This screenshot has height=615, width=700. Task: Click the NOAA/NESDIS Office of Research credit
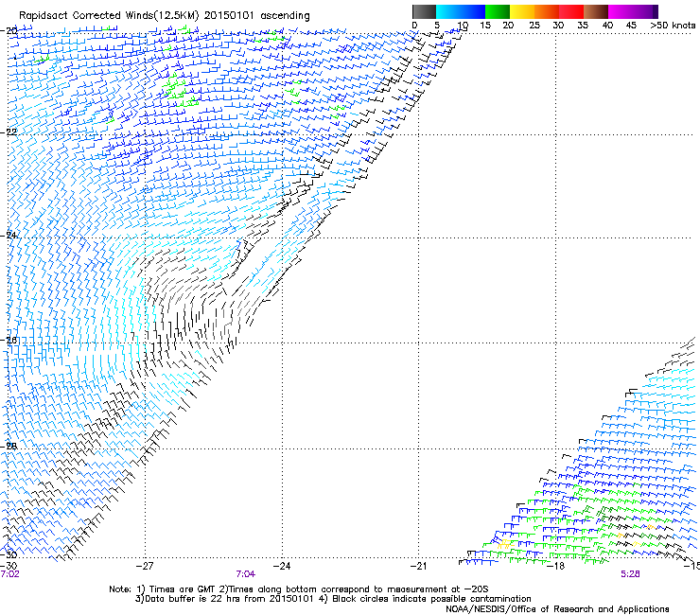click(557, 609)
